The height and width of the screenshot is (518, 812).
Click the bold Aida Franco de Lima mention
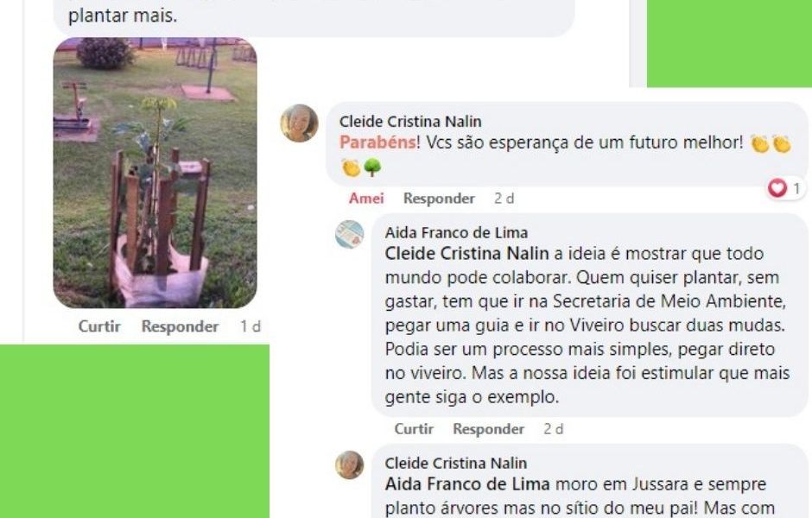pyautogui.click(x=467, y=484)
